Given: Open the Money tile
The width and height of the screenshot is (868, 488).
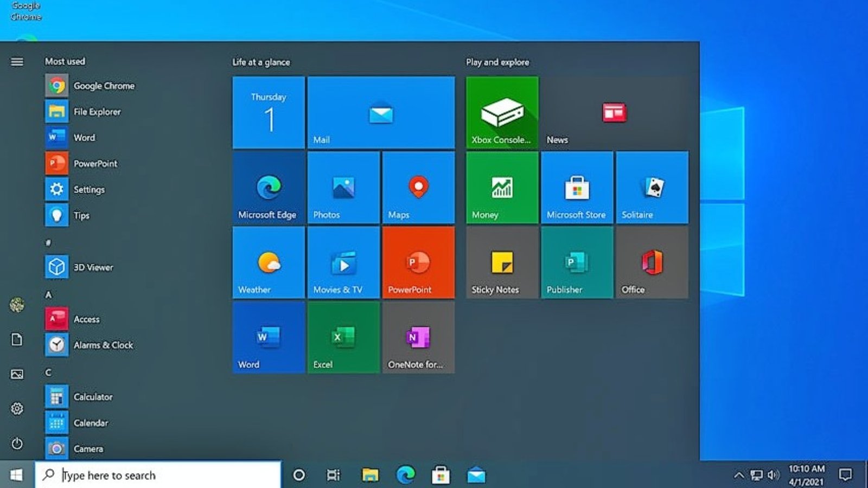Looking at the screenshot, I should [501, 187].
